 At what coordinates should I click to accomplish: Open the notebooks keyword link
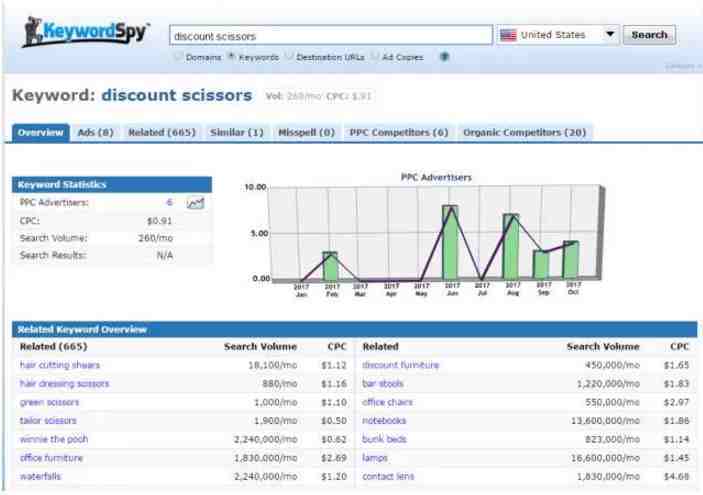[x=384, y=421]
